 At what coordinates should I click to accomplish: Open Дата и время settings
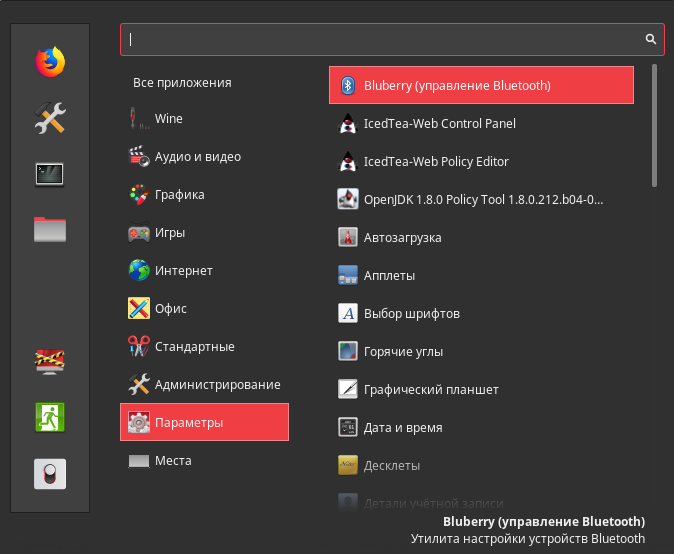click(x=481, y=427)
